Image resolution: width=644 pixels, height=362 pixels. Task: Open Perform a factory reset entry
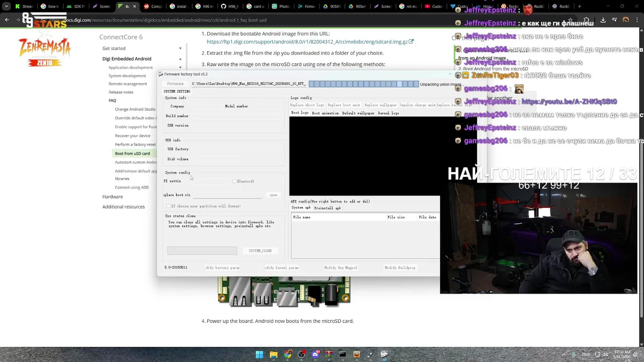tap(135, 144)
